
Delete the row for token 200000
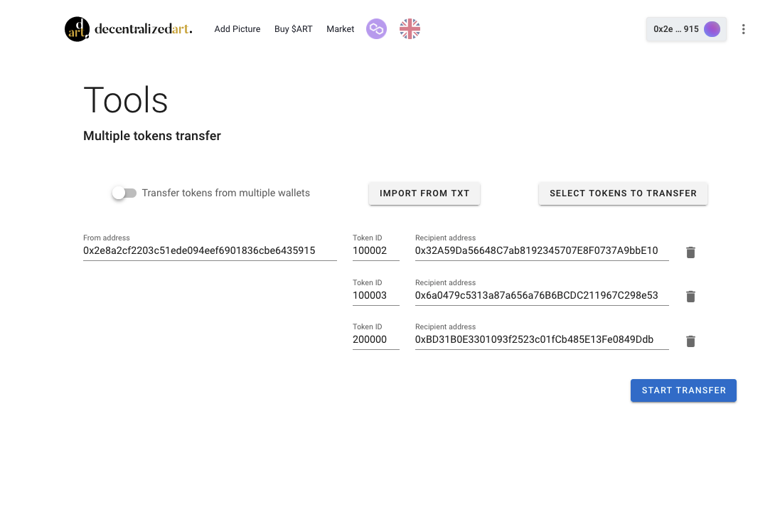[x=690, y=341]
